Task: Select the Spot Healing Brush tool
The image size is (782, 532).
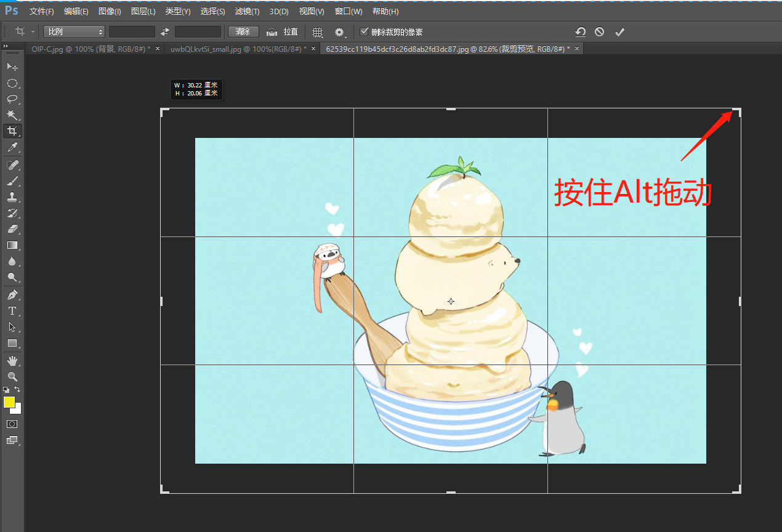Action: pos(12,165)
